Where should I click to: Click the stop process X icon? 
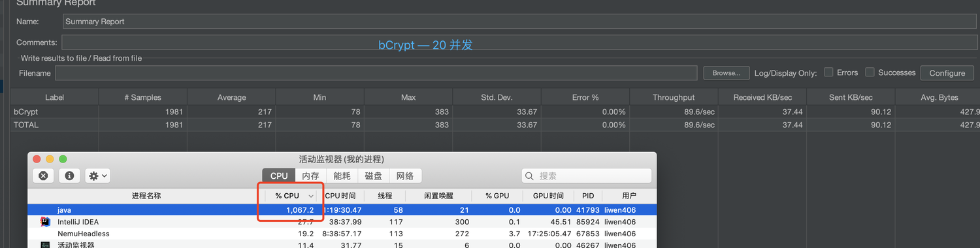pos(43,176)
